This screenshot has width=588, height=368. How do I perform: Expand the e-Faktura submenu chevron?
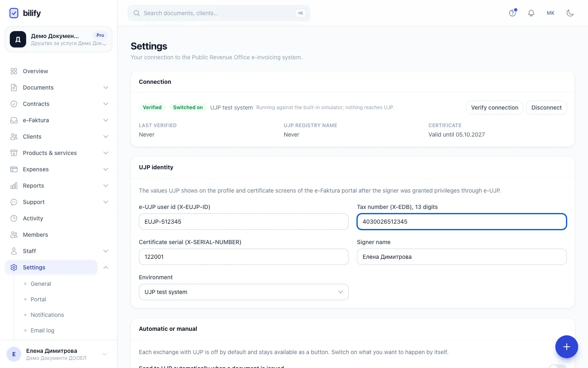click(x=106, y=120)
